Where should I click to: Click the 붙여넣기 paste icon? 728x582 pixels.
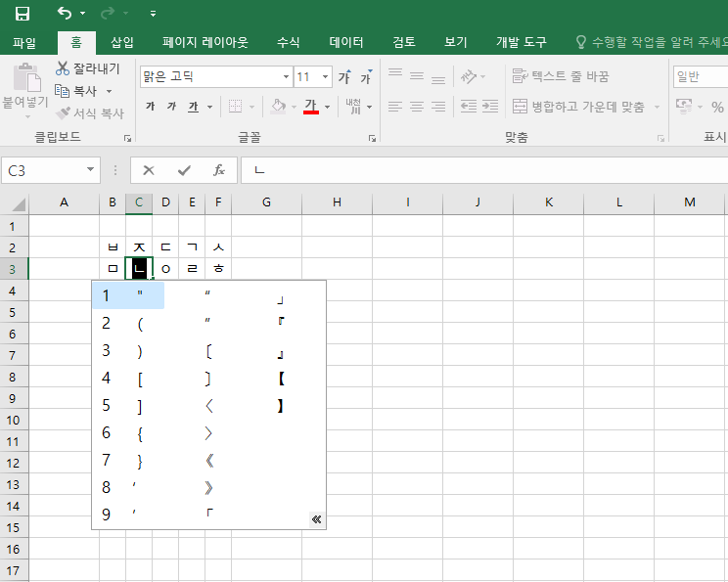[x=26, y=77]
